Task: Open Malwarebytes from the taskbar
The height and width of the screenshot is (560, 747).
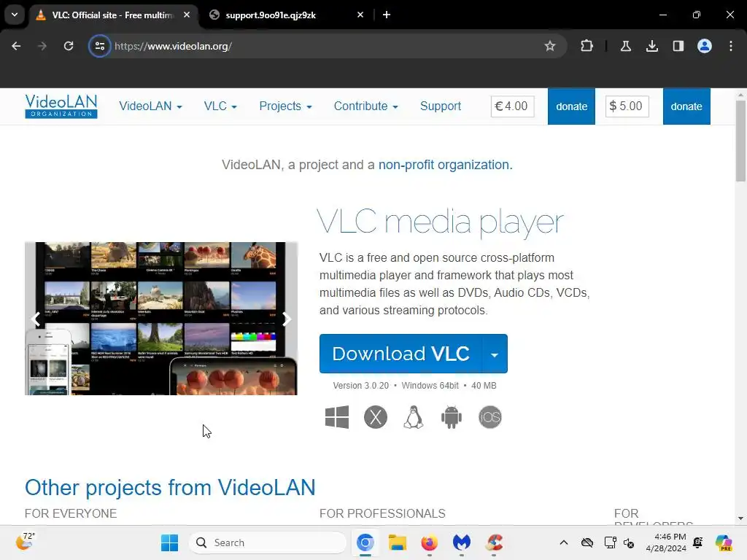Action: point(461,542)
